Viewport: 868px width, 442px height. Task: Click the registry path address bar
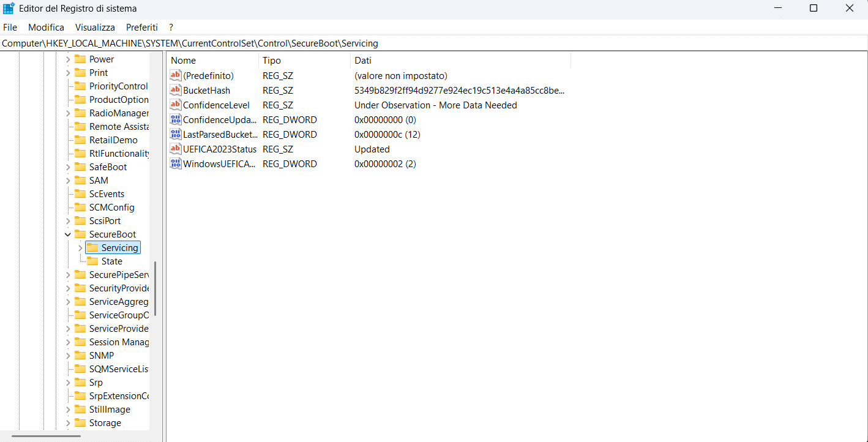pyautogui.click(x=428, y=43)
